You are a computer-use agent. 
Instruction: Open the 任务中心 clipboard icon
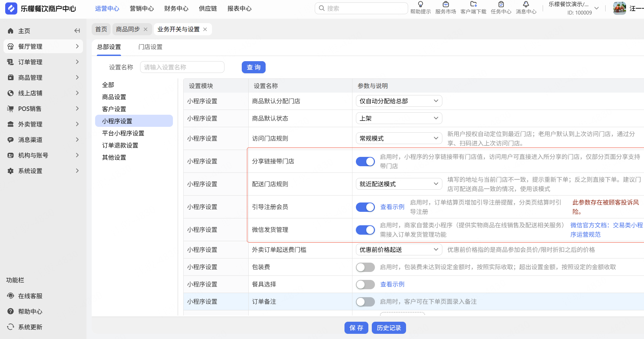click(x=501, y=4)
